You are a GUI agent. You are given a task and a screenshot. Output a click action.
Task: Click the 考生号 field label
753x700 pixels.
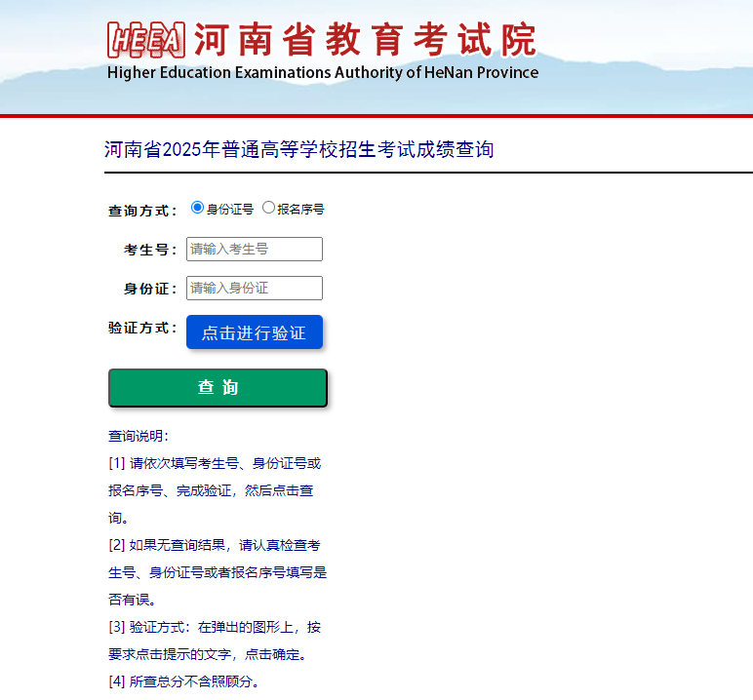[x=150, y=250]
